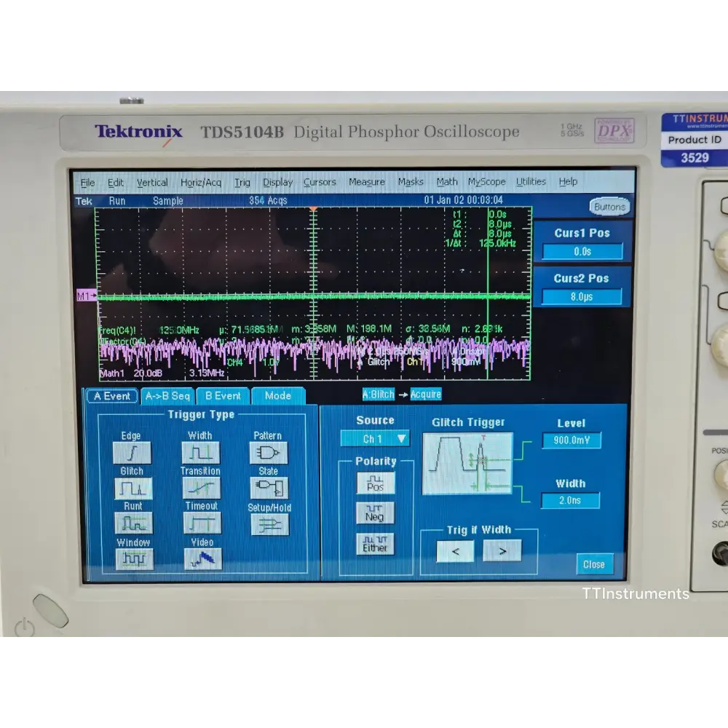
Task: Edit the Width 2.0ns field
Action: pyautogui.click(x=570, y=501)
